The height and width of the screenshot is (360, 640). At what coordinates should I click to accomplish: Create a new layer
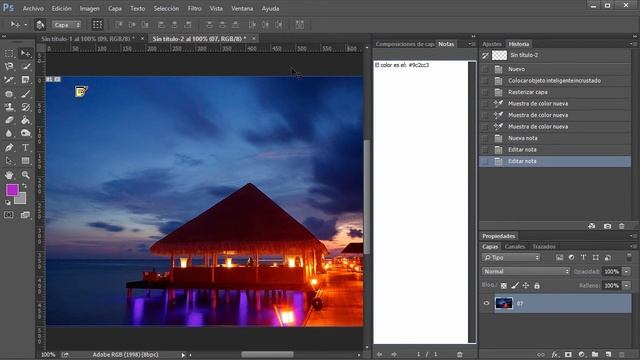[x=608, y=355]
